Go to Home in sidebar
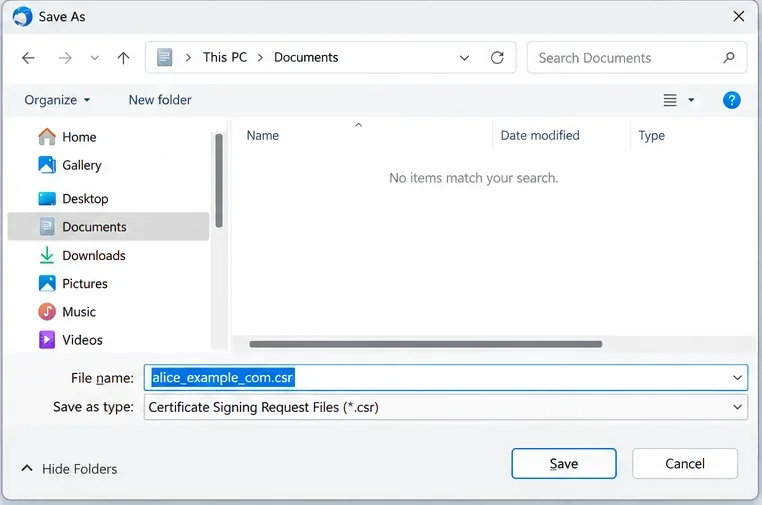 108,137
